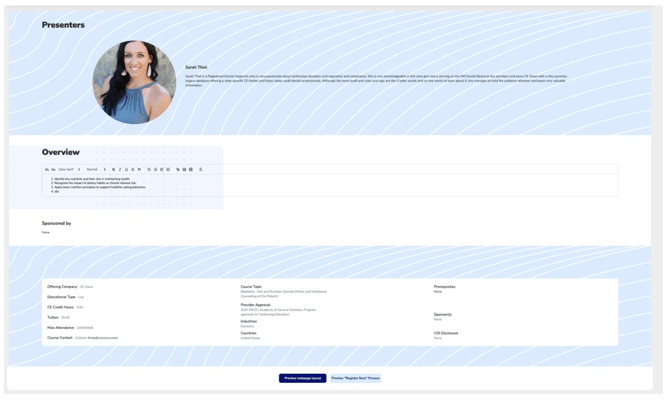Click the Sponsored by label

56,223
